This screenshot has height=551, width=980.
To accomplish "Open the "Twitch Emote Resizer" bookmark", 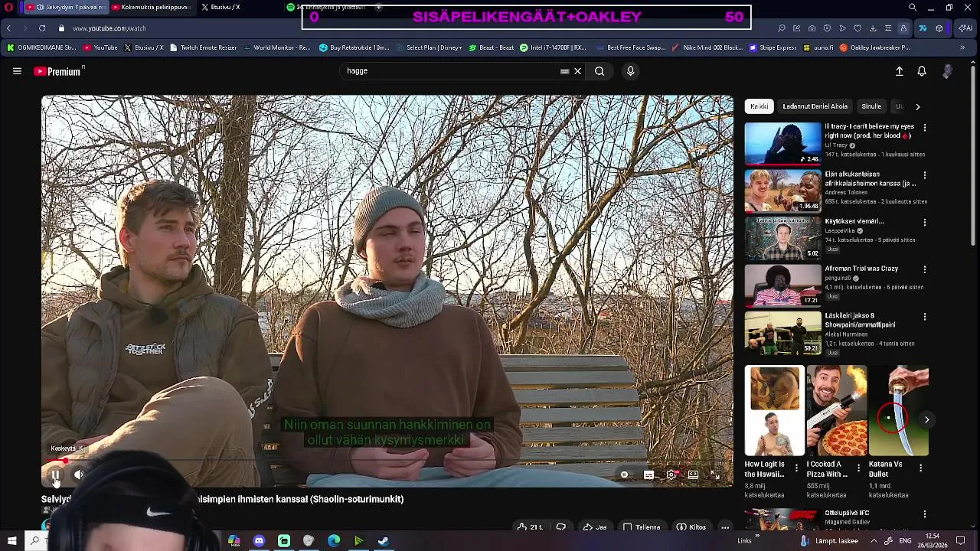I will tap(203, 47).
